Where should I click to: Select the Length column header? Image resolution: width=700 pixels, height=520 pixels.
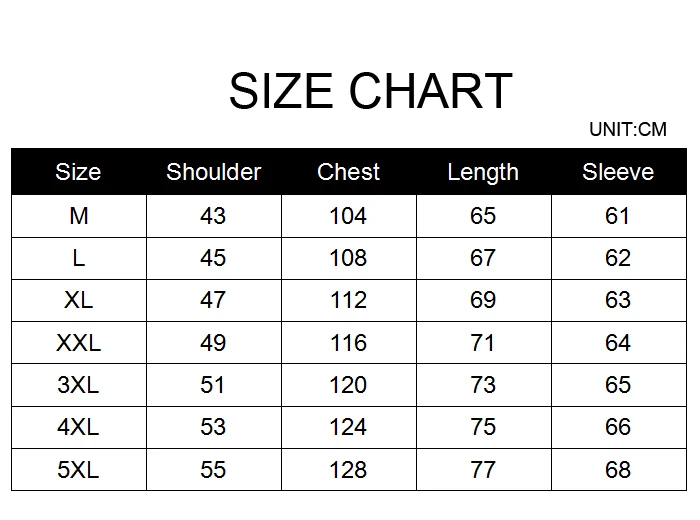point(483,173)
